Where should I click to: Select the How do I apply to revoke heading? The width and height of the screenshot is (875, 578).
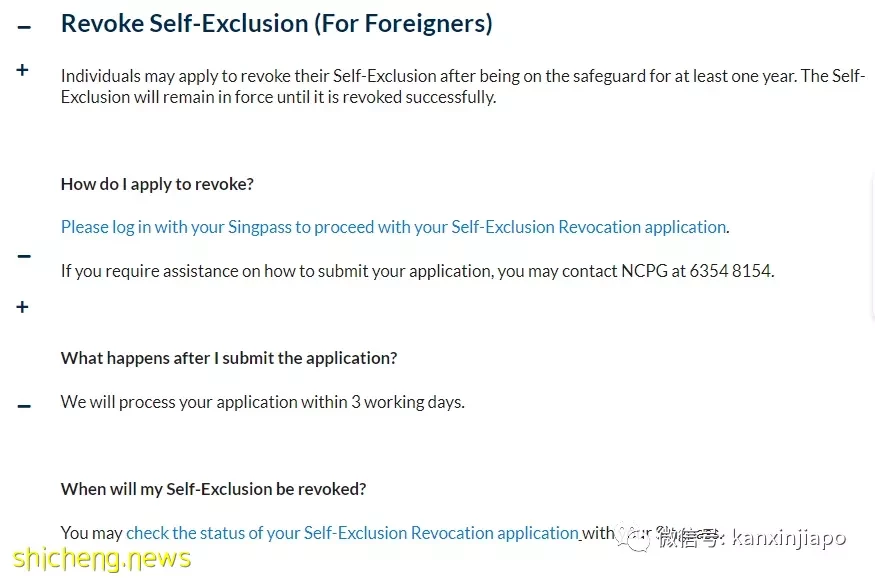tap(157, 184)
